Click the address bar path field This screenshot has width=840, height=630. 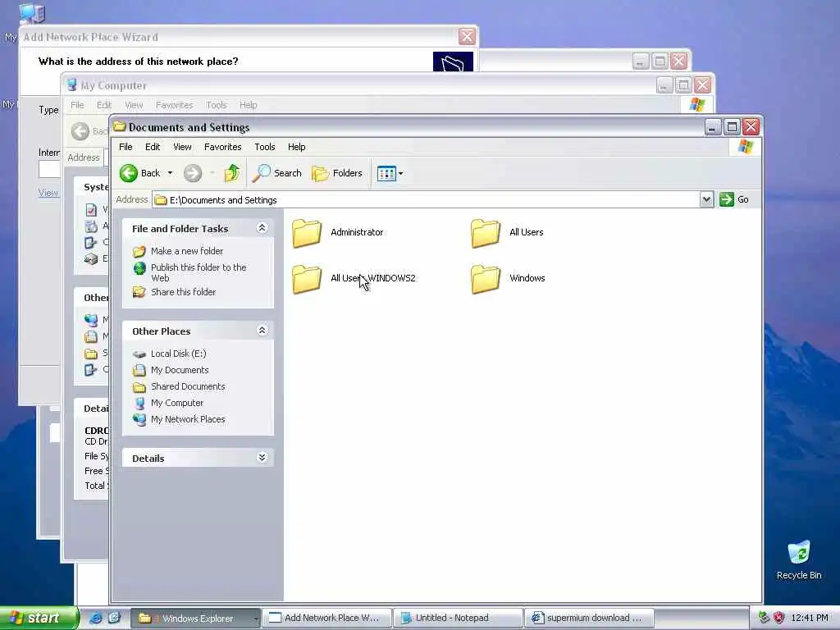pos(426,200)
